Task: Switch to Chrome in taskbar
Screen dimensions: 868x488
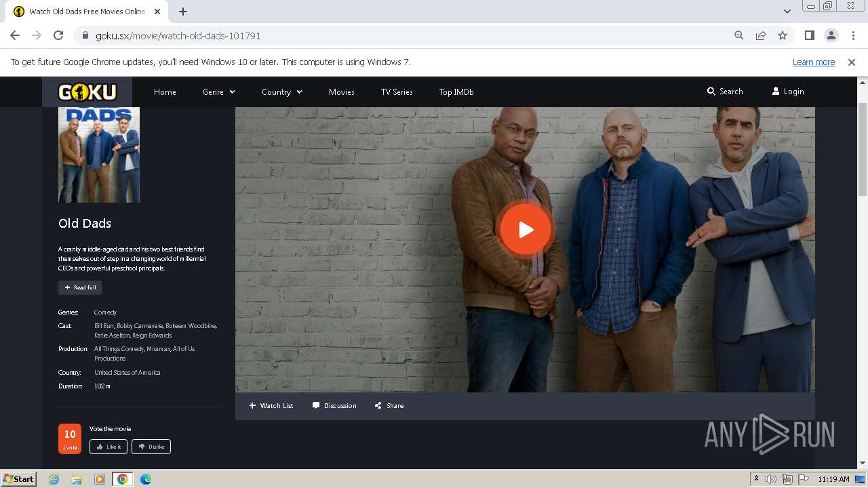Action: (123, 479)
